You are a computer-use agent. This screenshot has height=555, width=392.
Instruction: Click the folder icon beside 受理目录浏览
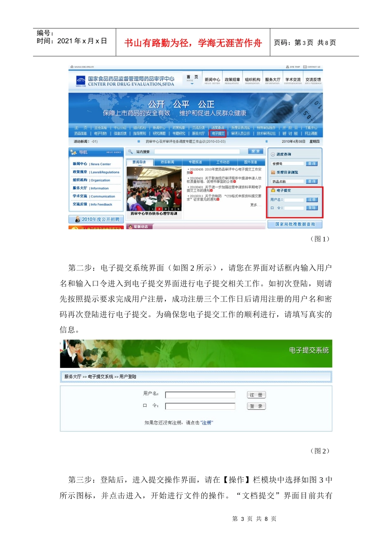coord(273,172)
